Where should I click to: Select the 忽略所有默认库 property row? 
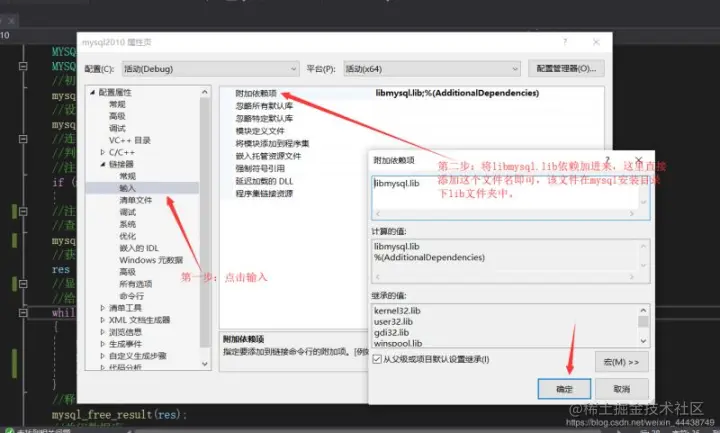pyautogui.click(x=264, y=106)
